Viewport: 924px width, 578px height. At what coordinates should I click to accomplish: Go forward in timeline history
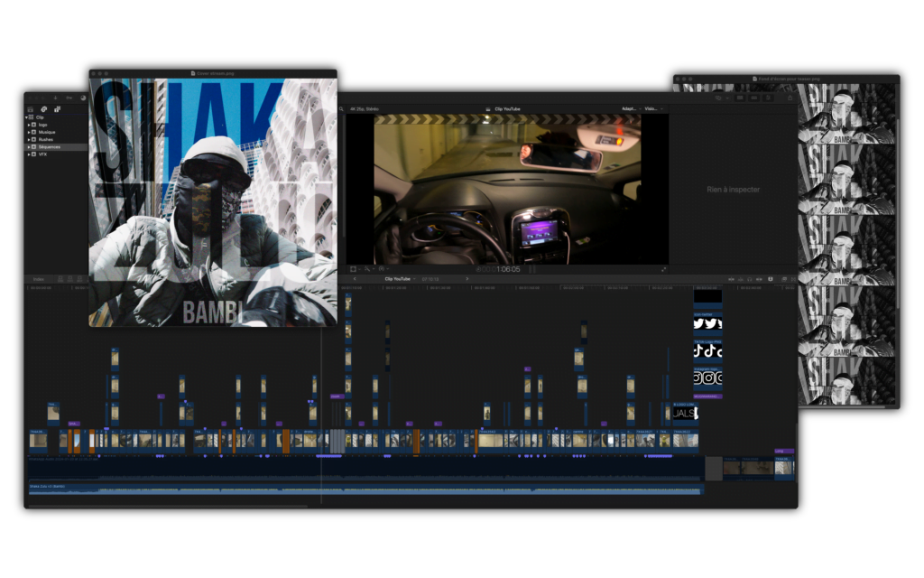pos(467,279)
